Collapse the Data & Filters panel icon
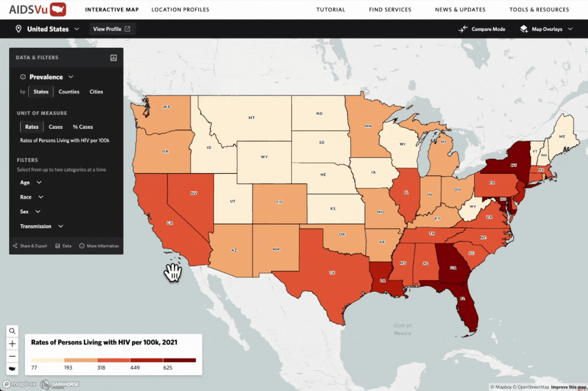This screenshot has width=588, height=391. (113, 58)
